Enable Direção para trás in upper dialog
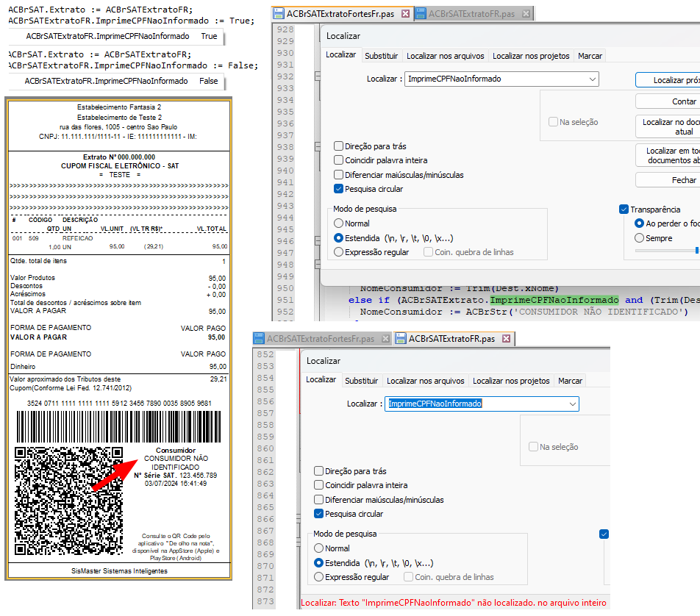Screen dimensions: 700x616 (338, 146)
